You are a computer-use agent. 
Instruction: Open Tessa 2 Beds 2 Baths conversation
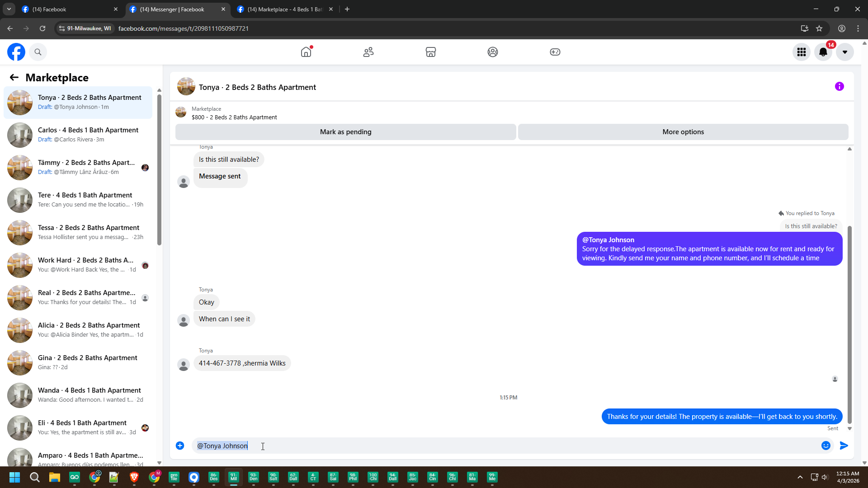(x=78, y=233)
